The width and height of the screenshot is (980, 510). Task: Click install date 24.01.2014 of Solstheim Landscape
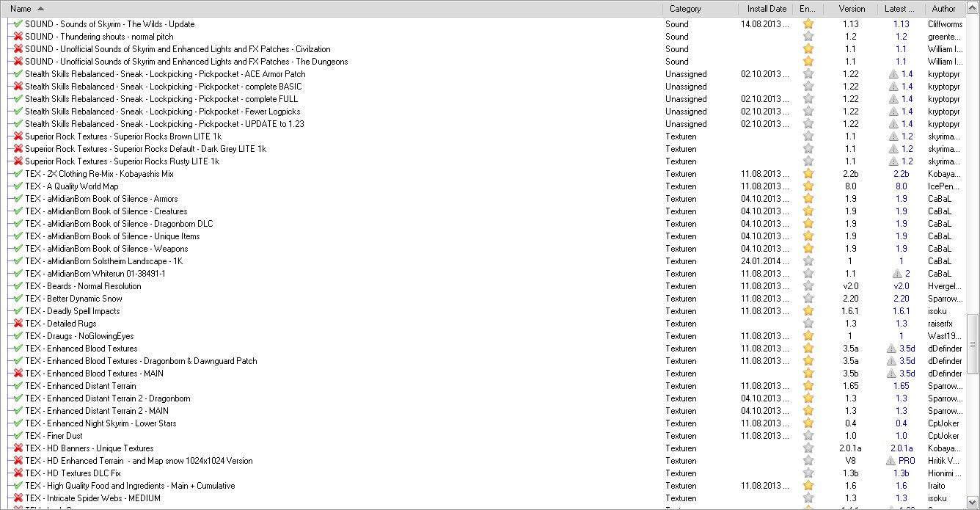[x=765, y=261]
